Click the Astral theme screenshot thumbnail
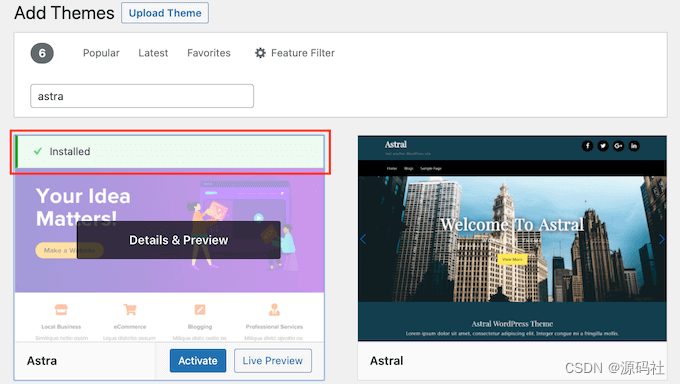The image size is (680, 384). (x=512, y=238)
